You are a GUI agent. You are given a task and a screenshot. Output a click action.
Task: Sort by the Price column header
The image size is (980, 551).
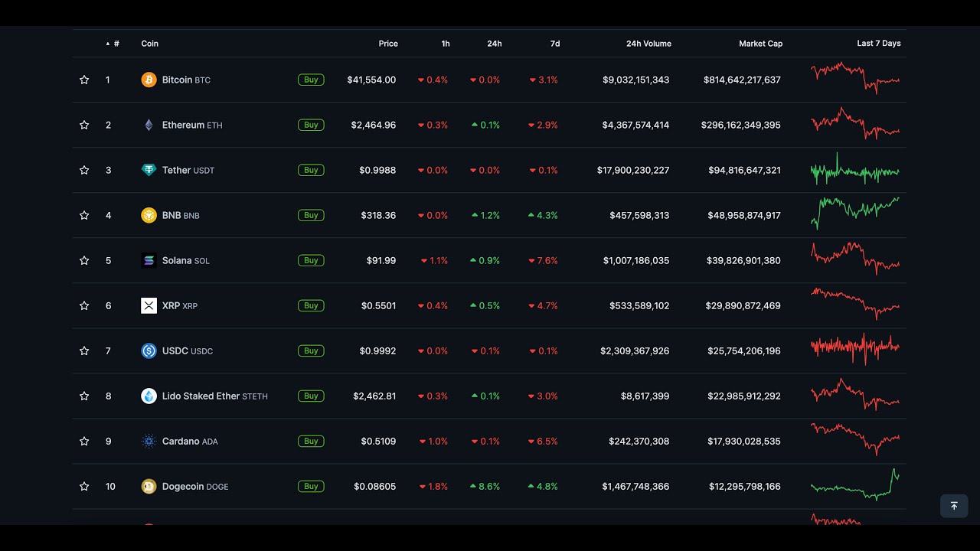(x=388, y=44)
